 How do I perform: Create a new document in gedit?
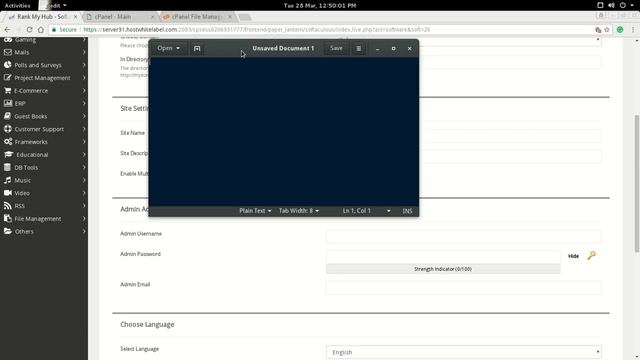tap(197, 48)
